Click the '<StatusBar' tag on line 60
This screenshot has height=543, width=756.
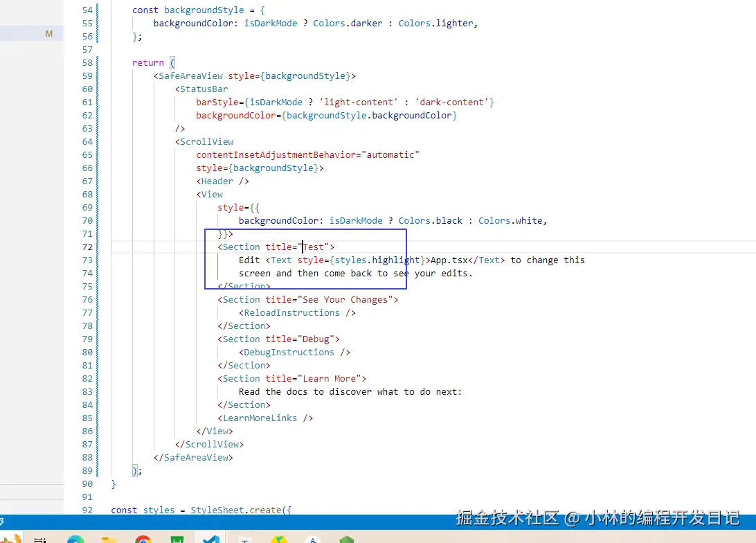click(201, 89)
